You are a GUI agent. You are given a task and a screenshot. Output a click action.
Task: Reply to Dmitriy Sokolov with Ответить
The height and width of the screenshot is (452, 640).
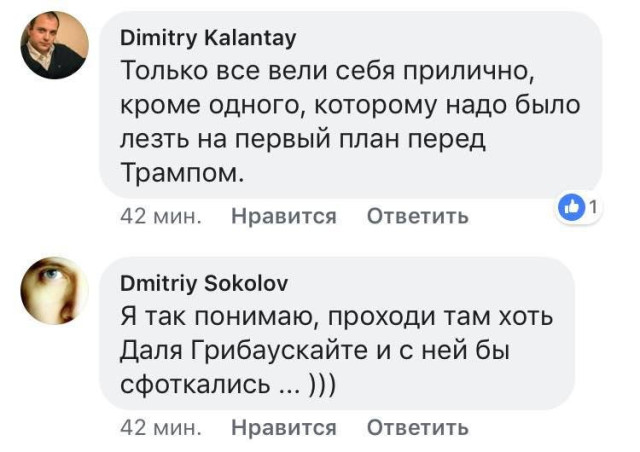click(x=417, y=428)
